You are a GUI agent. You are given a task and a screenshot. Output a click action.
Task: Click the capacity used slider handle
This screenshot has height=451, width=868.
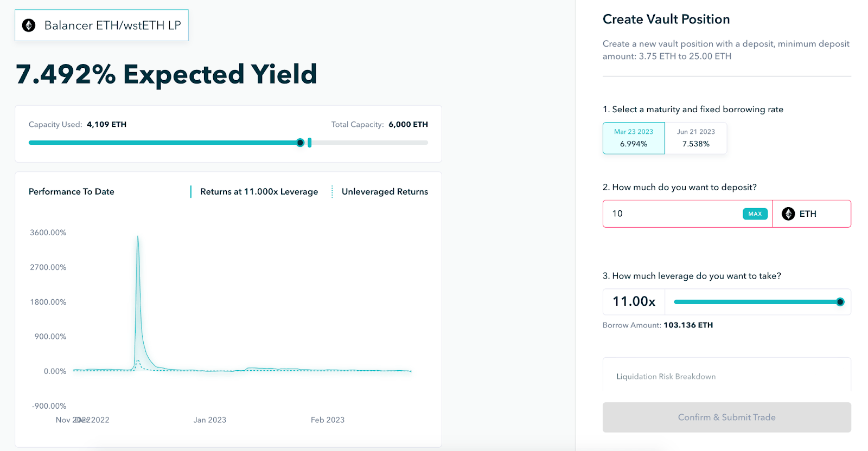point(301,143)
